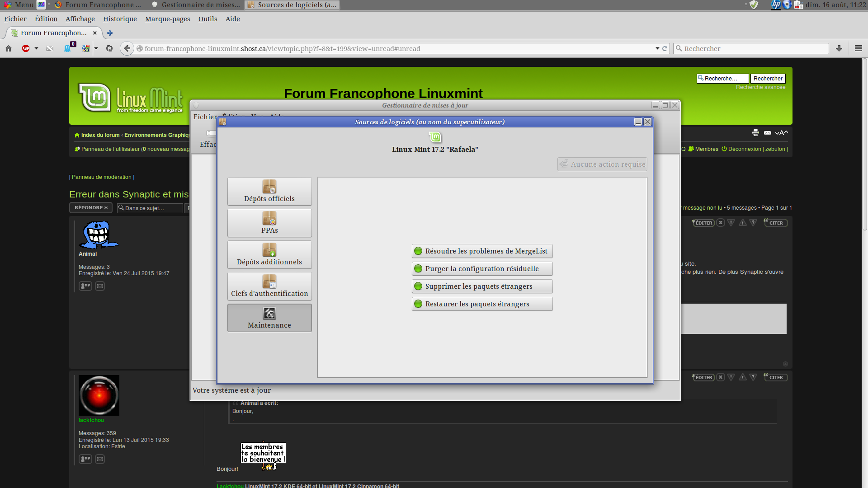Open Firefox Fichier menu

tap(15, 19)
